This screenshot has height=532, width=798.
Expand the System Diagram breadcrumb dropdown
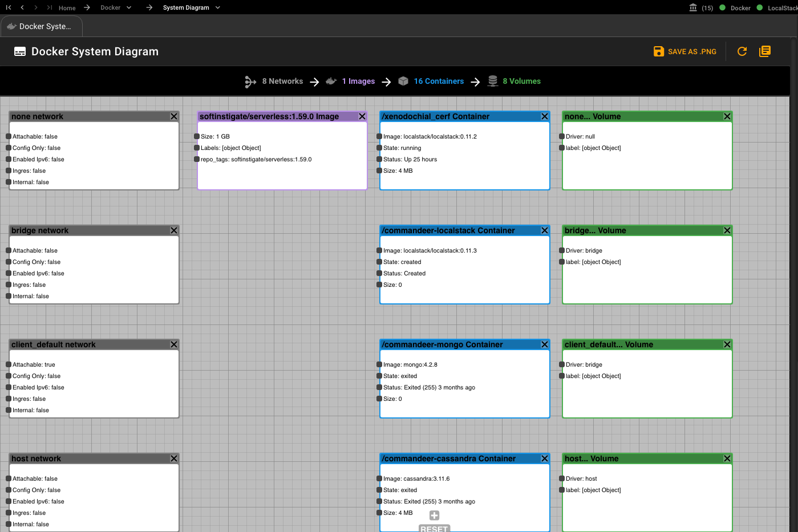pyautogui.click(x=218, y=8)
